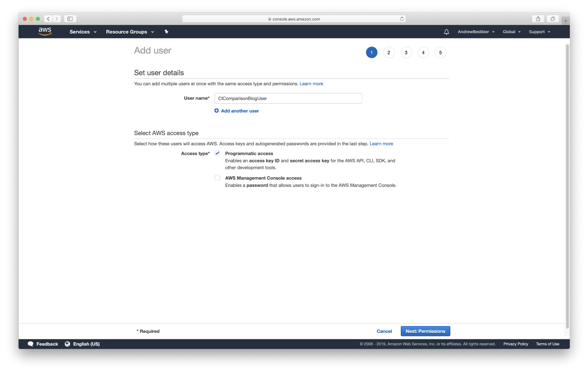The image size is (588, 373).
Task: Open Learn more link under Set user details
Action: pos(311,84)
